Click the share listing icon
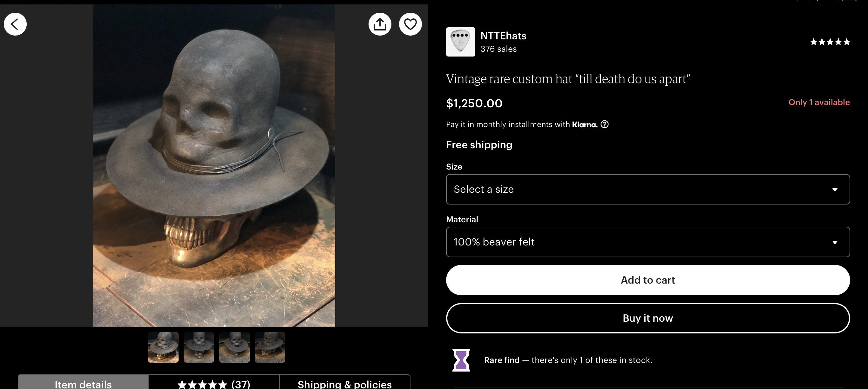 380,24
